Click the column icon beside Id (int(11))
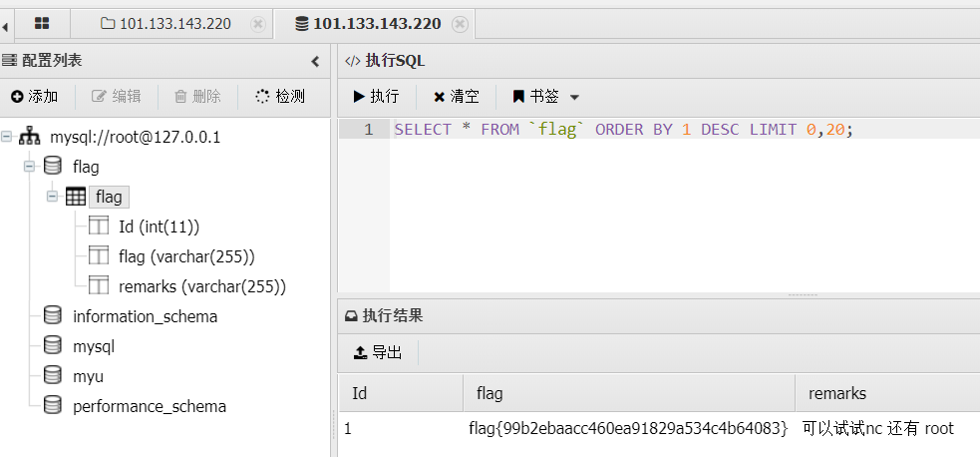 99,227
